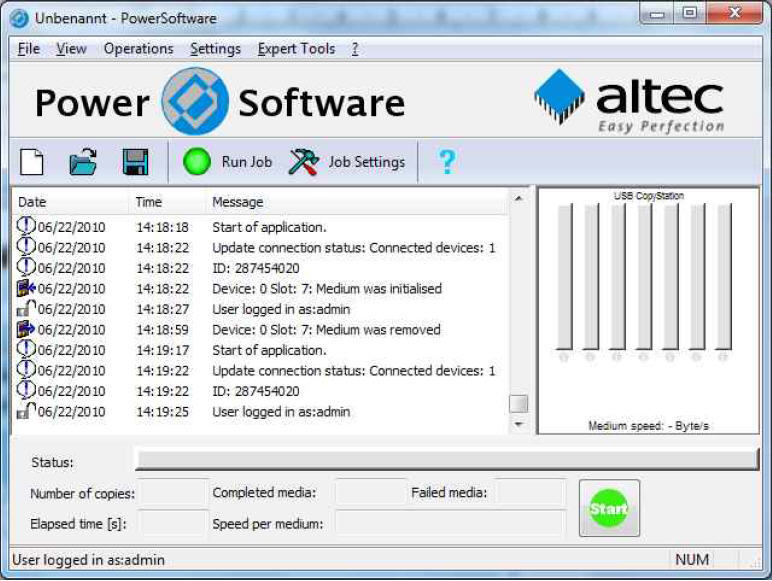The image size is (772, 581).
Task: Click the New document icon in the toolbar
Action: [x=32, y=161]
